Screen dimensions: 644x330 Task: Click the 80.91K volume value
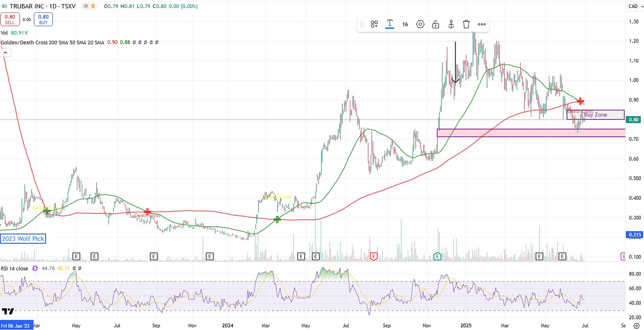pos(20,32)
